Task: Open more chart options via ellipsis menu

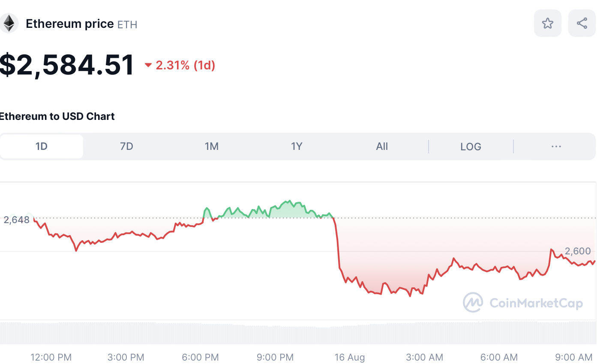Action: pyautogui.click(x=556, y=146)
